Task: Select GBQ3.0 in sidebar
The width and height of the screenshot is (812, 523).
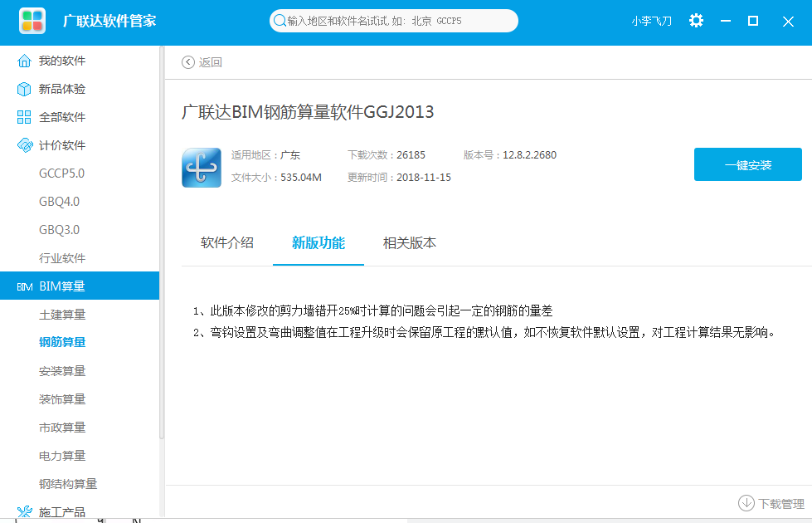Action: [x=59, y=230]
